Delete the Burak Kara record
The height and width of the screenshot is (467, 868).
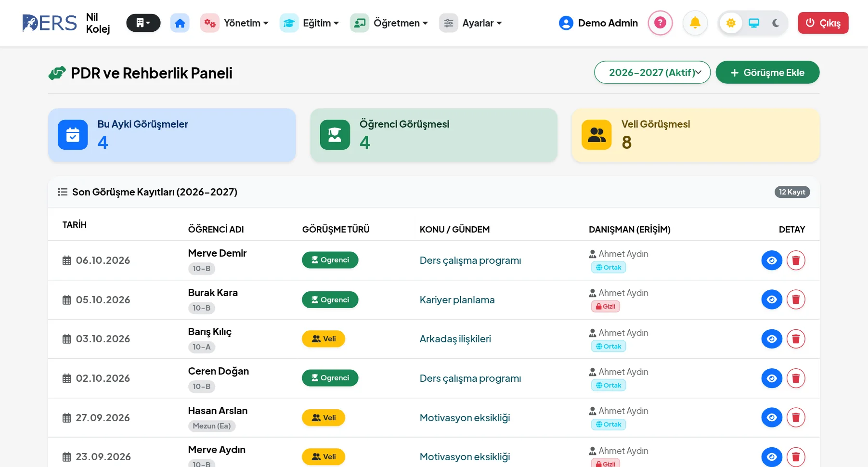point(796,299)
